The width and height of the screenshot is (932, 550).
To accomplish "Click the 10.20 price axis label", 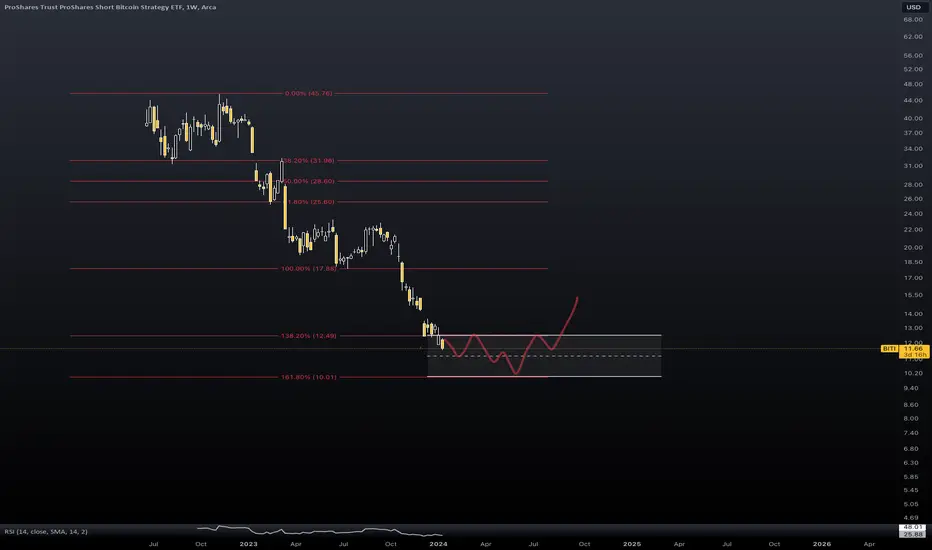I will coord(913,373).
